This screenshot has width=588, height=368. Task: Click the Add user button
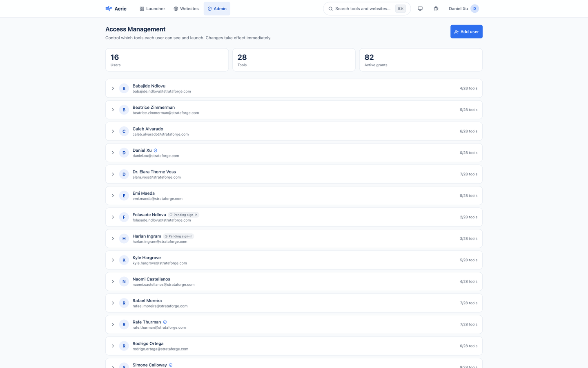[466, 31]
